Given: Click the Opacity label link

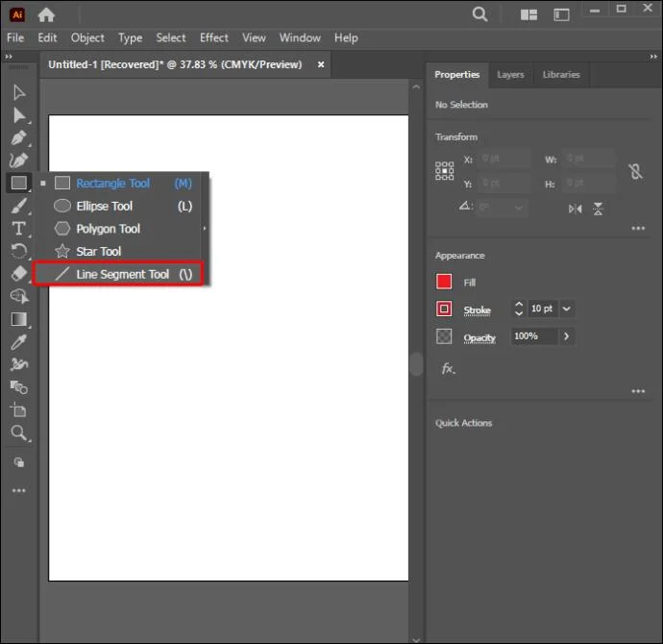Looking at the screenshot, I should coord(479,337).
